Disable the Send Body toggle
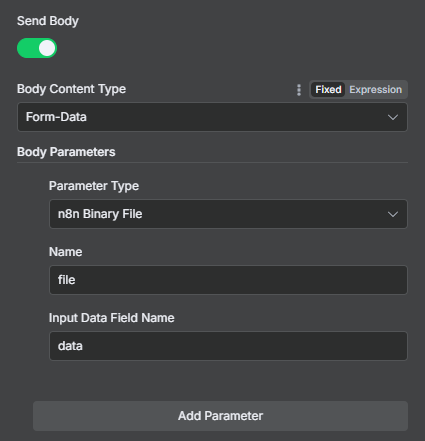 (x=37, y=48)
